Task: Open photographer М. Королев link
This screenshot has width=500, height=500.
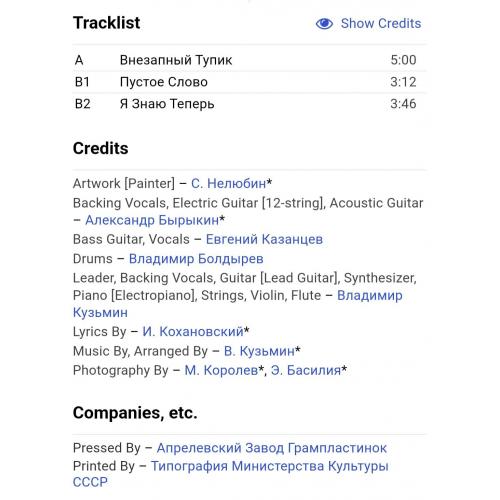Action: click(x=221, y=370)
